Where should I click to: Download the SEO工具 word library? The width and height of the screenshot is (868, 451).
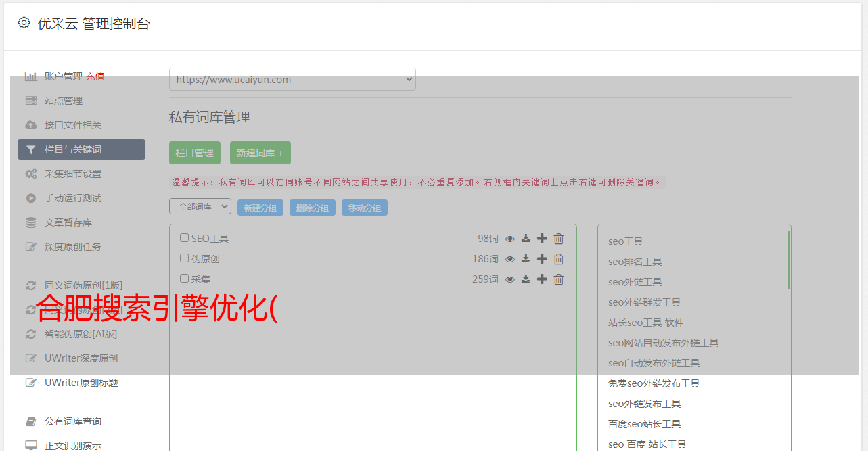coord(526,239)
